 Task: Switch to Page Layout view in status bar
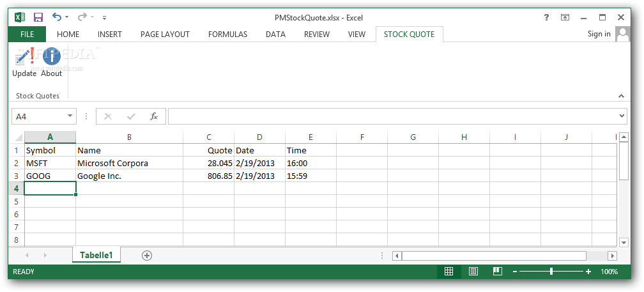coord(473,272)
